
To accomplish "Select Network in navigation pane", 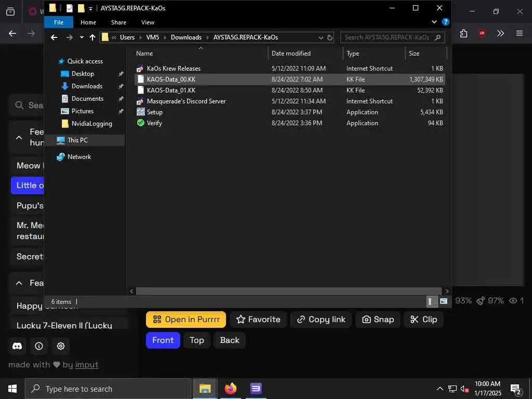I will [79, 157].
